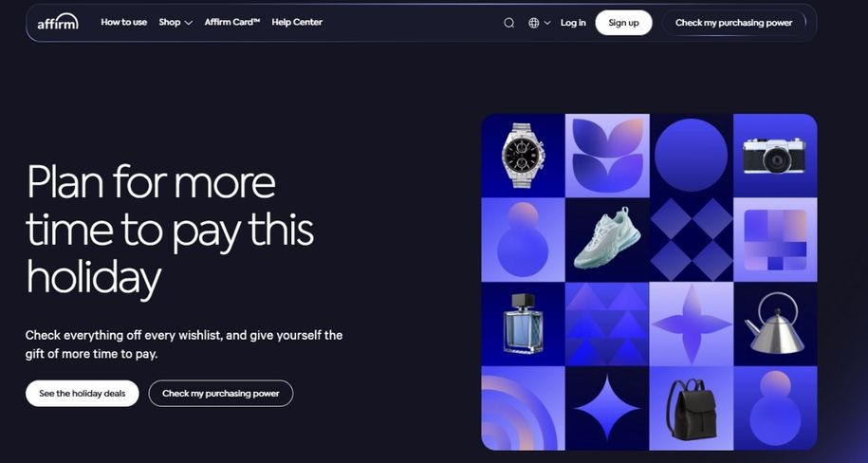
Task: Click the Log in link
Action: coord(573,23)
